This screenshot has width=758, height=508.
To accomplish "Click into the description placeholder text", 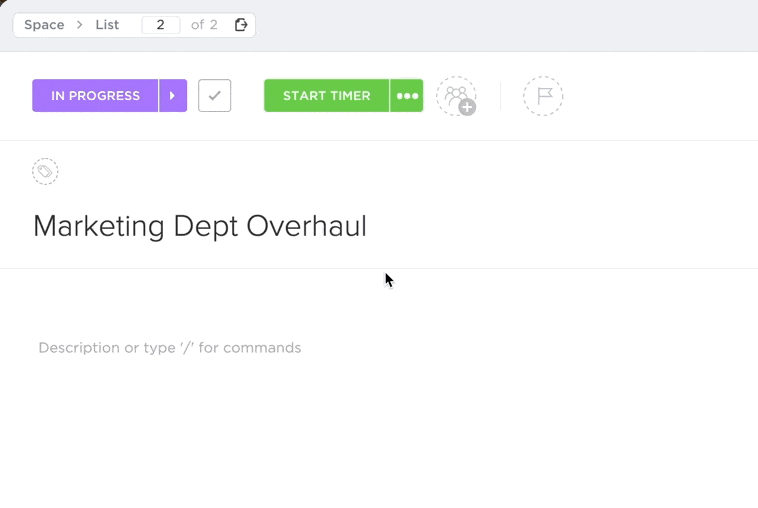I will coord(170,348).
